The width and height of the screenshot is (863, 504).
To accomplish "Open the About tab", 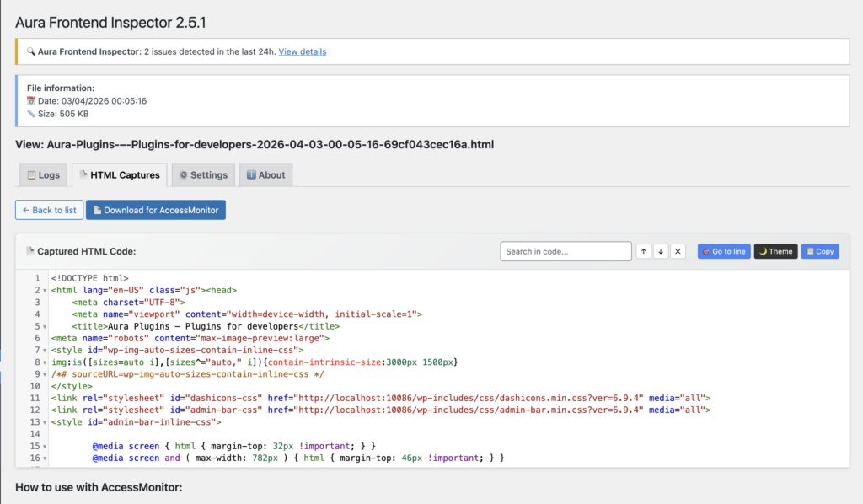I will coord(265,175).
